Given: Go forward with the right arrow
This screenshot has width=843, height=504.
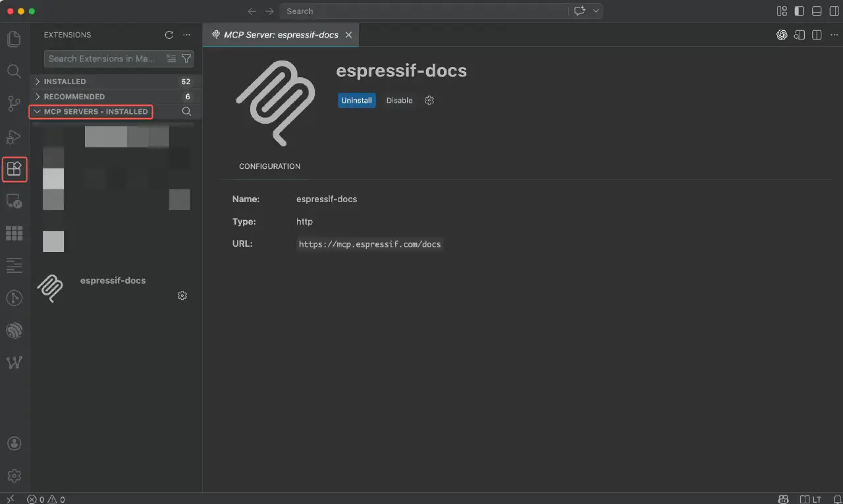Looking at the screenshot, I should (269, 11).
